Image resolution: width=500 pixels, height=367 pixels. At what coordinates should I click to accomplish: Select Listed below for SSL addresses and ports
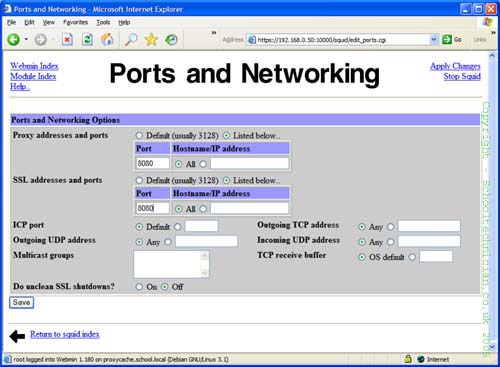[226, 180]
